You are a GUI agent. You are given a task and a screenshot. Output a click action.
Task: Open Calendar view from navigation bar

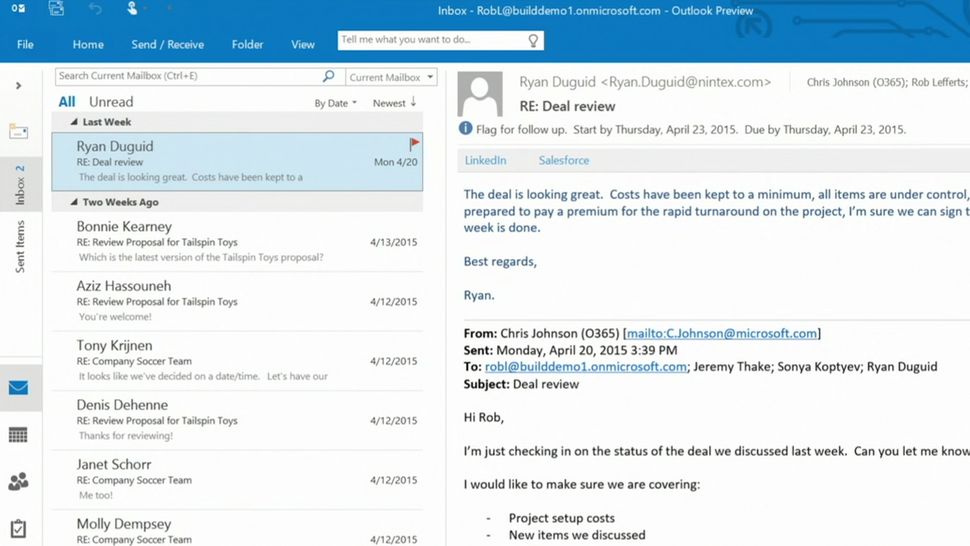19,435
